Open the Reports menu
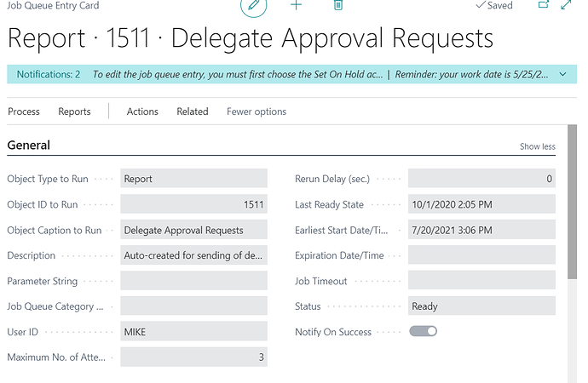The width and height of the screenshot is (588, 383). pyautogui.click(x=74, y=111)
